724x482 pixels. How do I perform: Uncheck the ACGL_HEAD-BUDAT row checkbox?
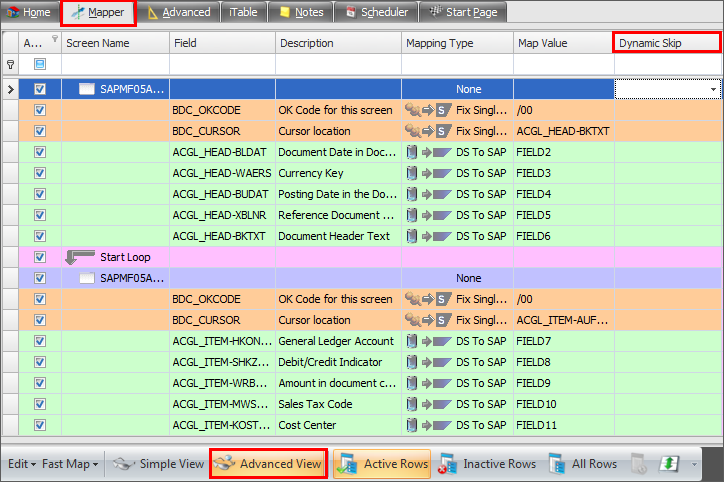point(40,194)
